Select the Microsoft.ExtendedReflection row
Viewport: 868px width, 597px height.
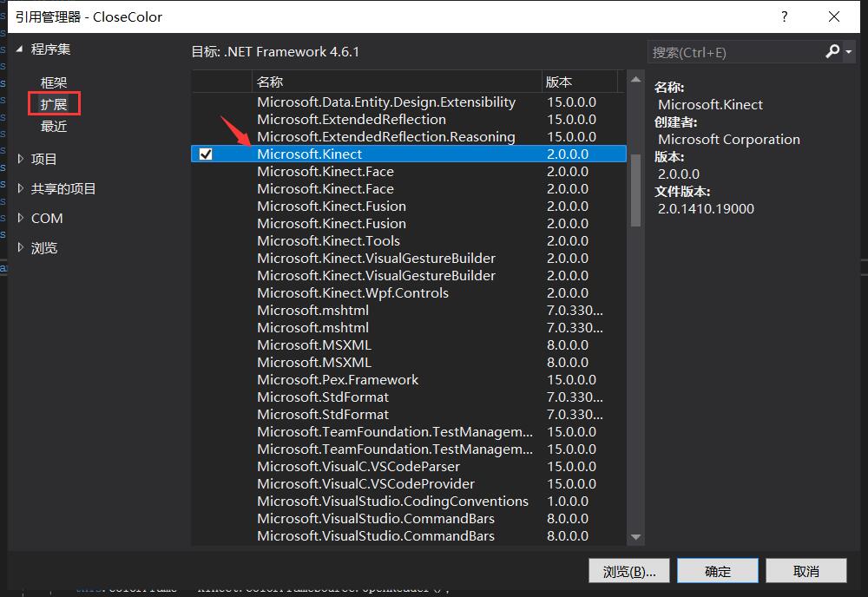point(409,119)
